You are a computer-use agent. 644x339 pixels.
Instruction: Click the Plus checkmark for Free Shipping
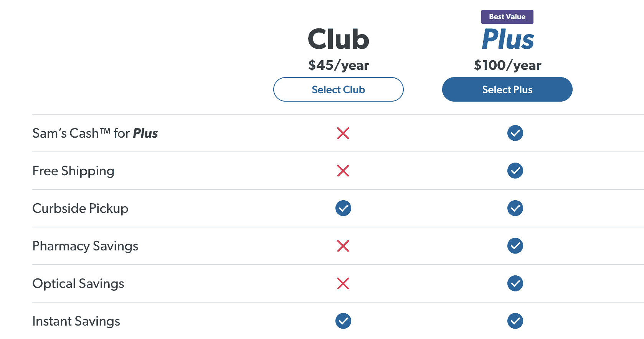(515, 171)
